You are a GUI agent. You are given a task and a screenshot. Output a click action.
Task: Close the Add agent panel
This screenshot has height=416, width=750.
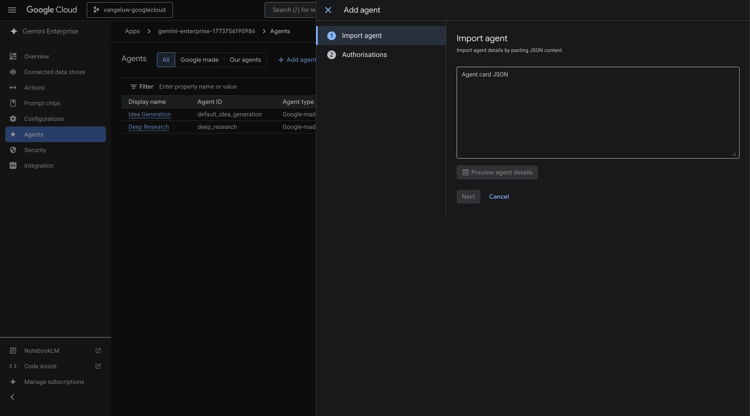pos(328,10)
